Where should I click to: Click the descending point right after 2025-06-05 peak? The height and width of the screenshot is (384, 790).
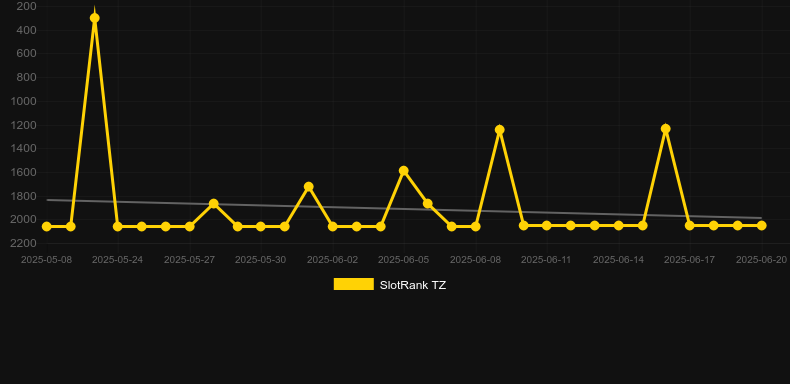point(428,204)
